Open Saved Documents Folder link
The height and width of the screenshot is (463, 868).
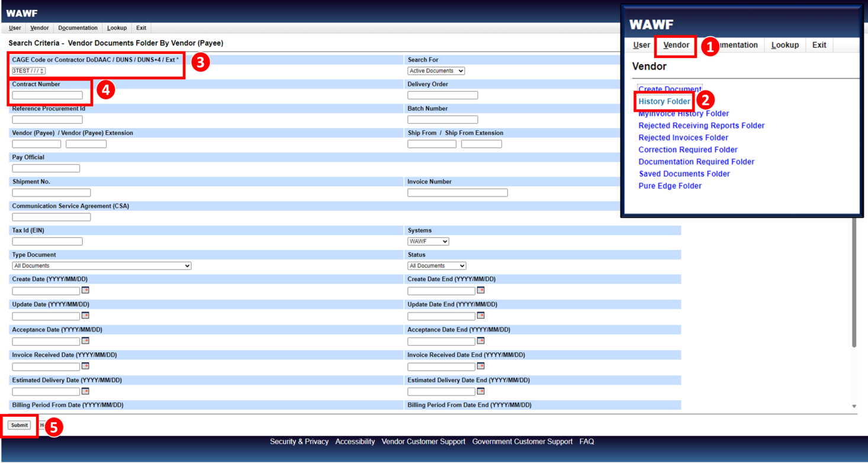684,173
